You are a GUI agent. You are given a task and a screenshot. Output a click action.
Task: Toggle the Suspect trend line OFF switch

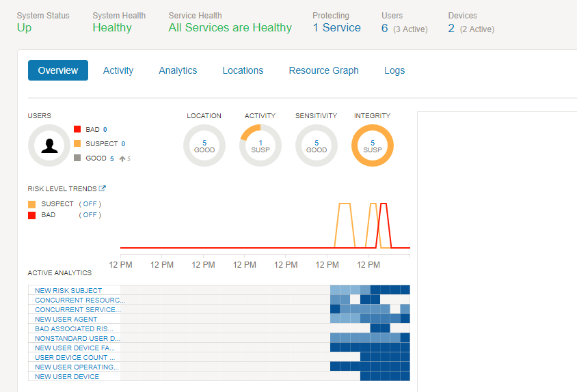tap(90, 204)
